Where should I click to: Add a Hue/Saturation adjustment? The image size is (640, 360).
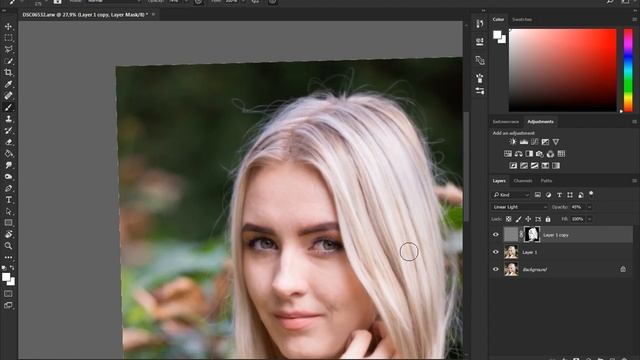tap(508, 153)
